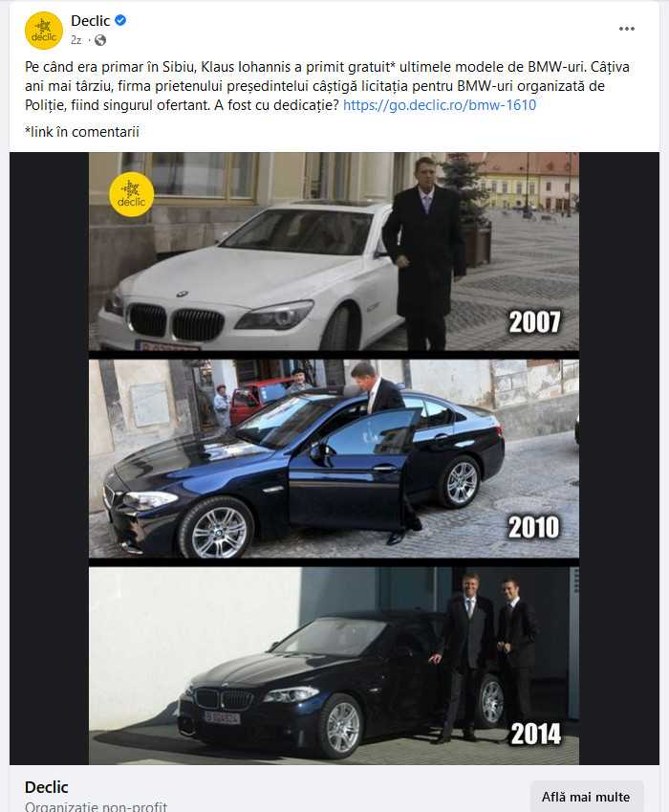Click the '*link în comentarii' note
Screen dimensions: 669x812
coord(82,132)
